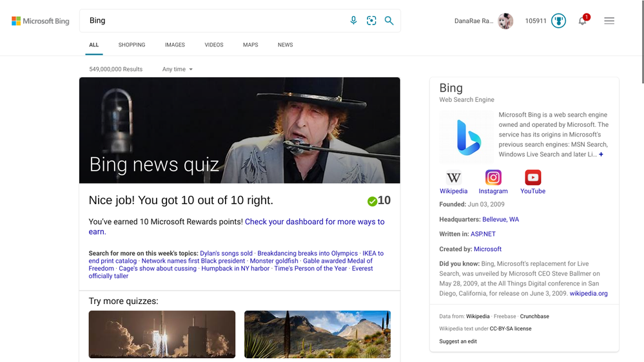
Task: Switch to the ALL tab
Action: point(94,44)
